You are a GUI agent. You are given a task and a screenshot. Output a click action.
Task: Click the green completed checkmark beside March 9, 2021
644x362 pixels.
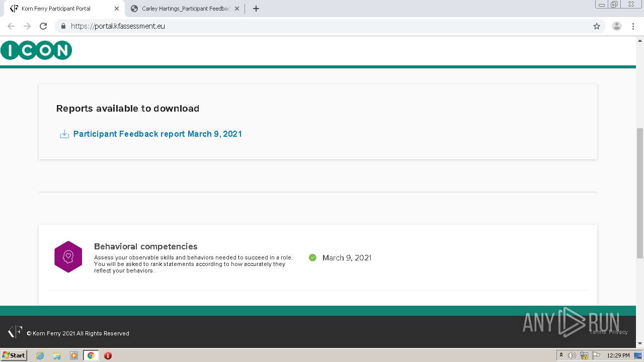point(312,257)
